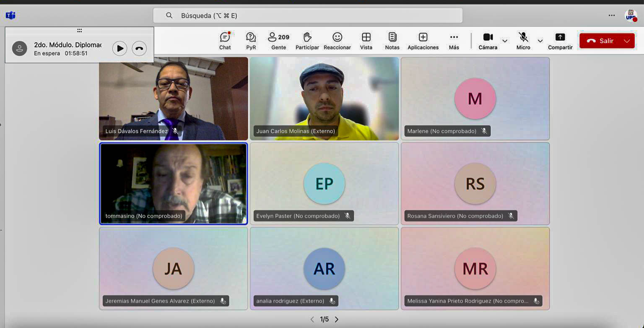Screen dimensions: 644x328
Task: Expand the Micro options arrow
Action: coord(540,41)
